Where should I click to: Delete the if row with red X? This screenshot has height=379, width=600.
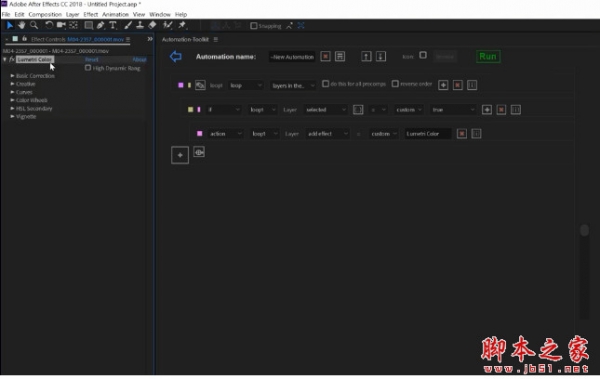pos(501,110)
